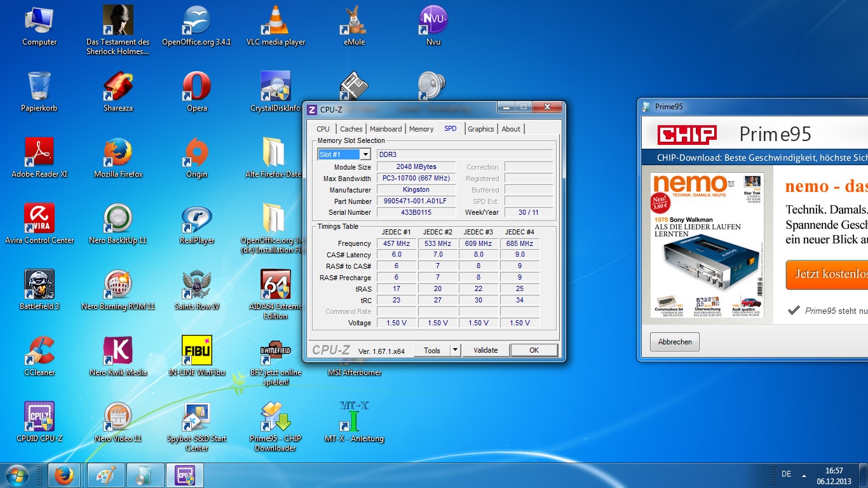The height and width of the screenshot is (488, 868).
Task: Click the PC3-10700 (667 MHz) bandwidth value
Action: click(x=416, y=179)
